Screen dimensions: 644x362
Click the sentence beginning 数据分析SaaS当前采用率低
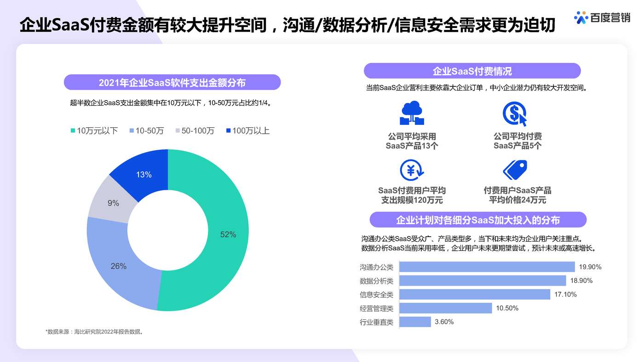478,248
